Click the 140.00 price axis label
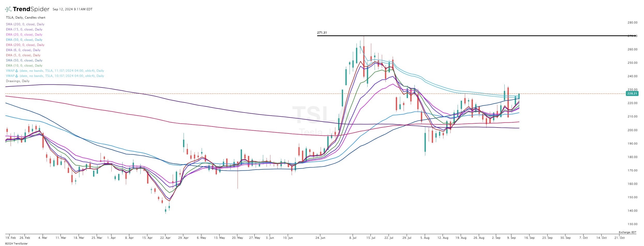Image resolution: width=644 pixels, height=246 pixels. pyautogui.click(x=632, y=211)
